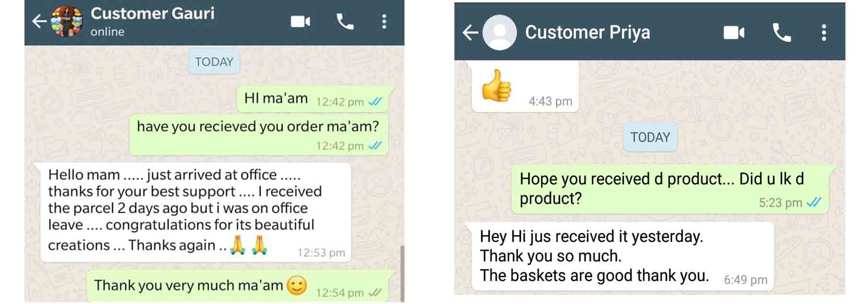Open Customer Gauri profile picture

click(67, 22)
